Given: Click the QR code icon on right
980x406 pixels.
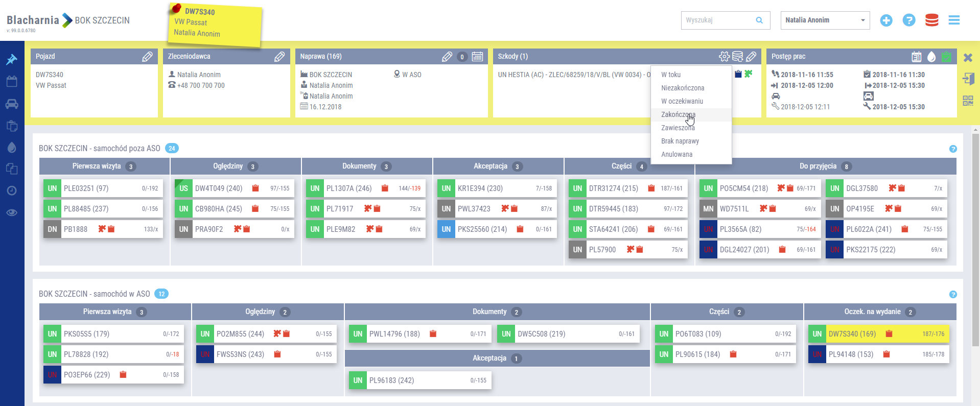Looking at the screenshot, I should click(x=968, y=101).
